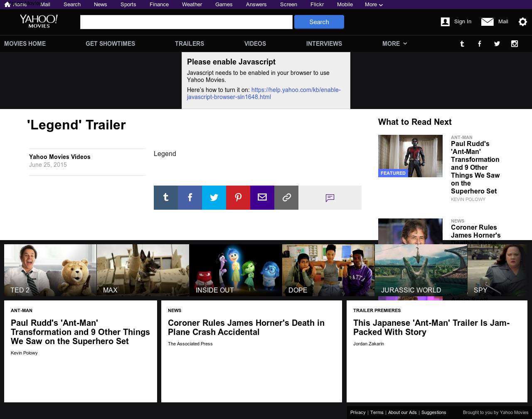Expand the More dropdown in top bar
Image resolution: width=532 pixels, height=419 pixels.
pos(374,5)
